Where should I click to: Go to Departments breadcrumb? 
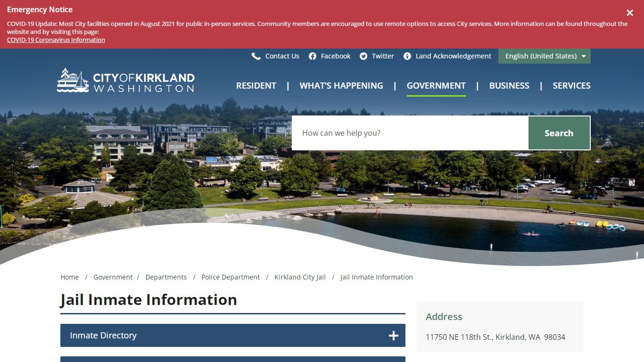click(x=166, y=277)
